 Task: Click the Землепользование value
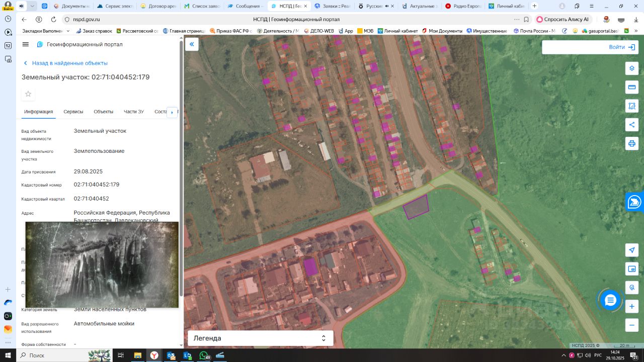click(99, 151)
